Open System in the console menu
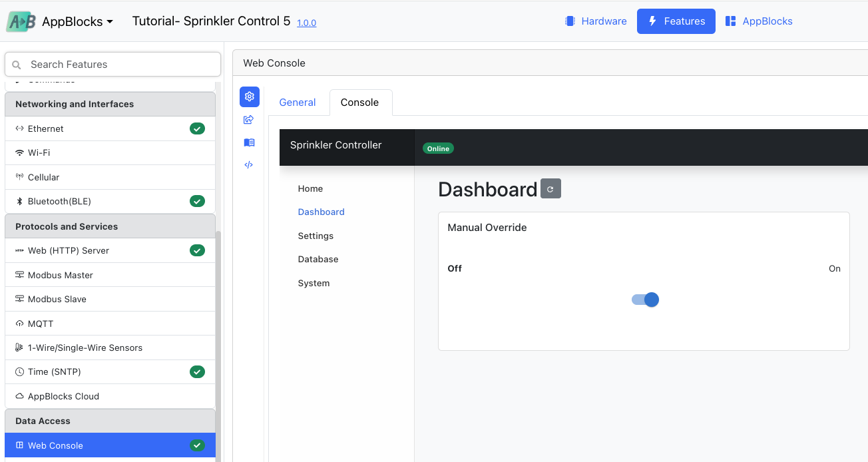The image size is (868, 462). coord(314,283)
